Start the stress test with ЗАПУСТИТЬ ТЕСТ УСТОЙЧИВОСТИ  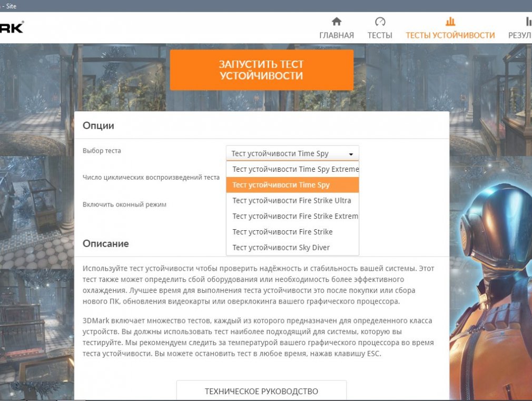point(262,70)
